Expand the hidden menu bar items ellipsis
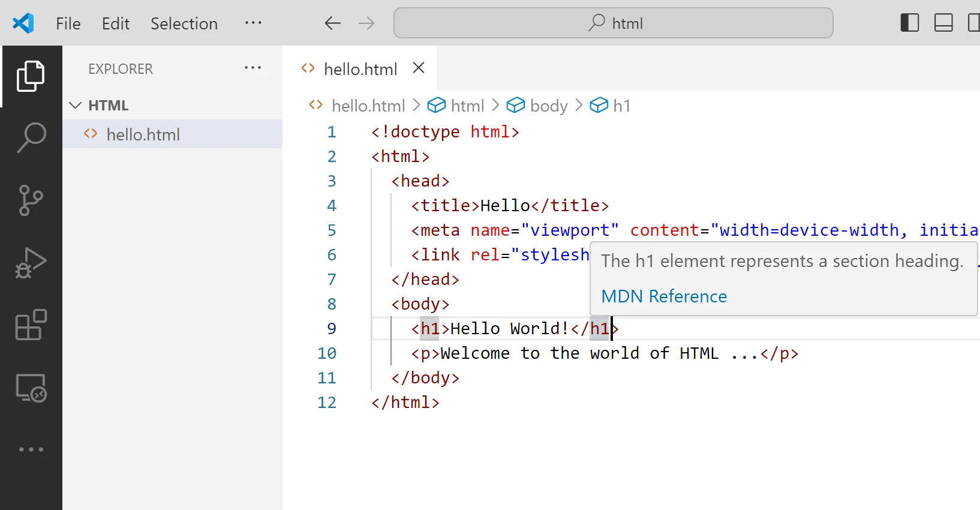The image size is (980, 510). pyautogui.click(x=253, y=23)
